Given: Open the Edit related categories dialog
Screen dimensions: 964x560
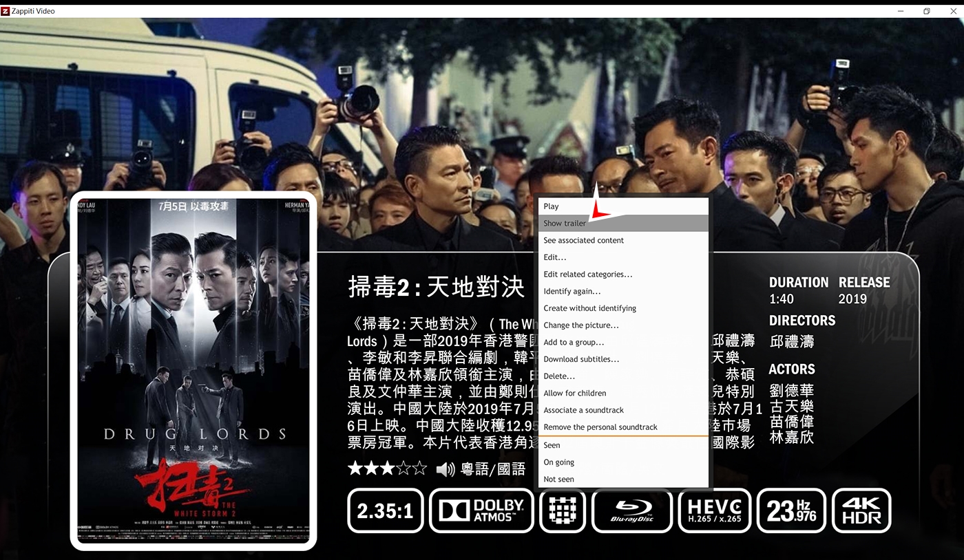Looking at the screenshot, I should 587,274.
